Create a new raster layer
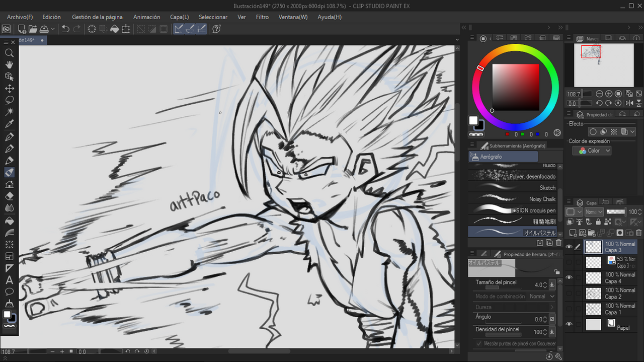 [574, 233]
